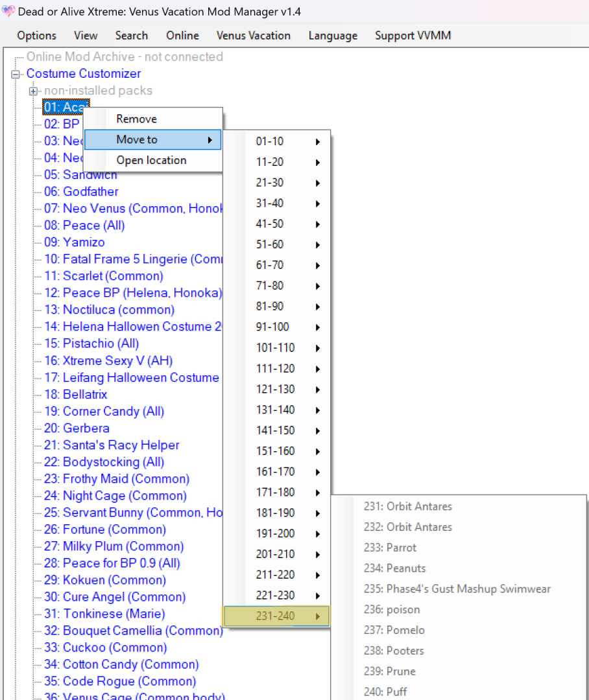Open the Online menu
This screenshot has width=589, height=700.
[182, 36]
